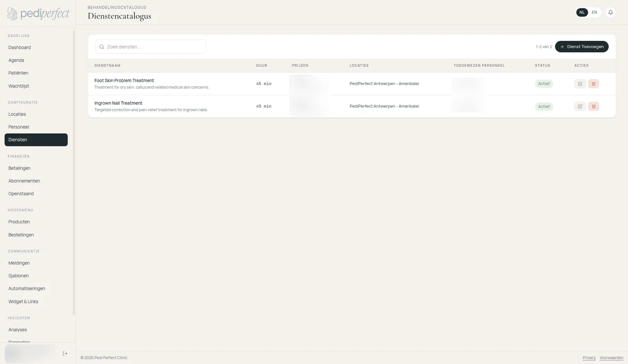Click the PediPerfect logo

38,14
